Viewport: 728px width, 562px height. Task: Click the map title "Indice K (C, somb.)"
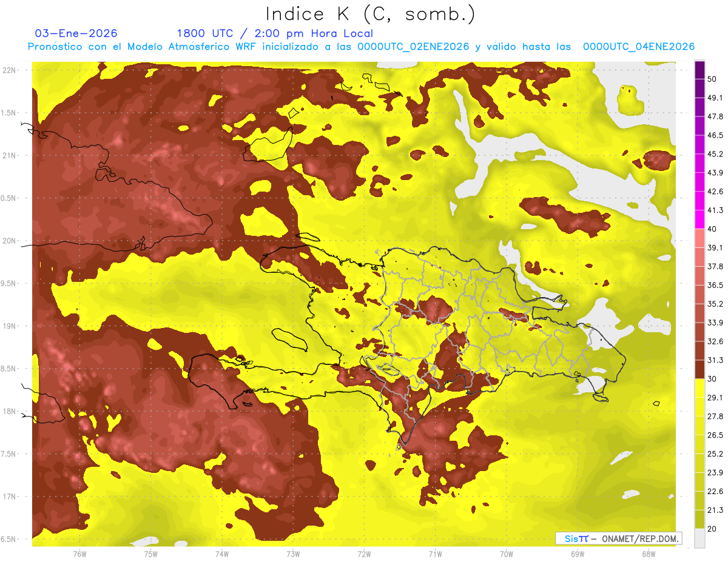point(371,14)
